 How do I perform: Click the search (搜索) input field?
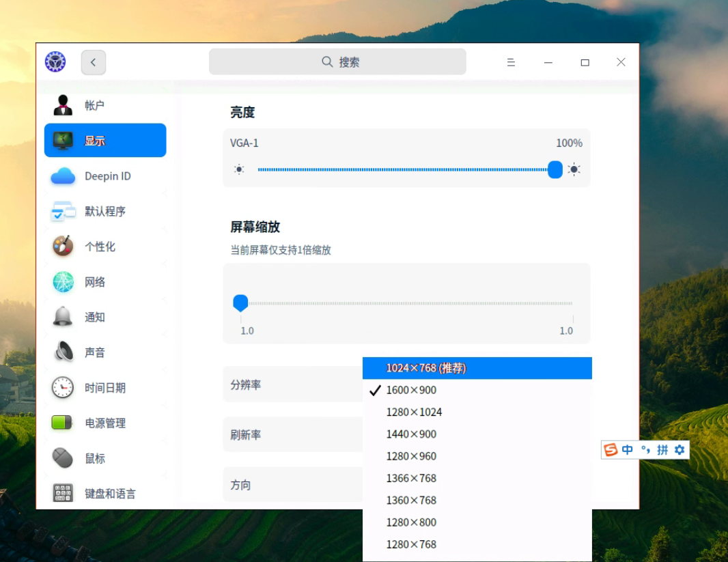click(x=337, y=61)
